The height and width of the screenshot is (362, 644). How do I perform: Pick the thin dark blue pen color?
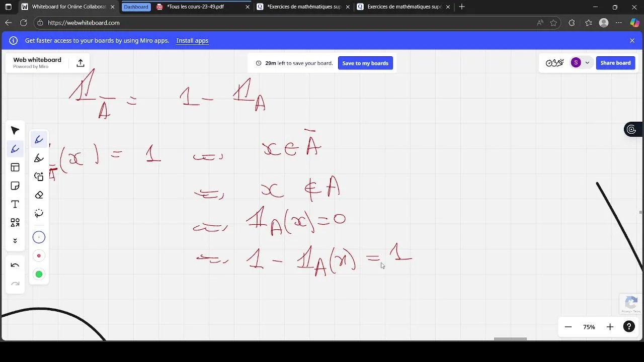(39, 237)
